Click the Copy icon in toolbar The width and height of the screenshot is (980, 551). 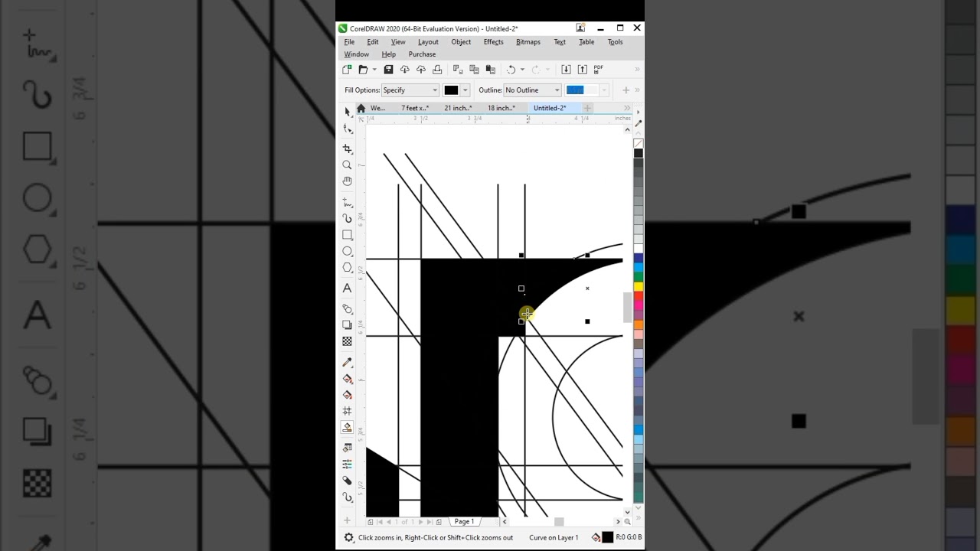474,70
